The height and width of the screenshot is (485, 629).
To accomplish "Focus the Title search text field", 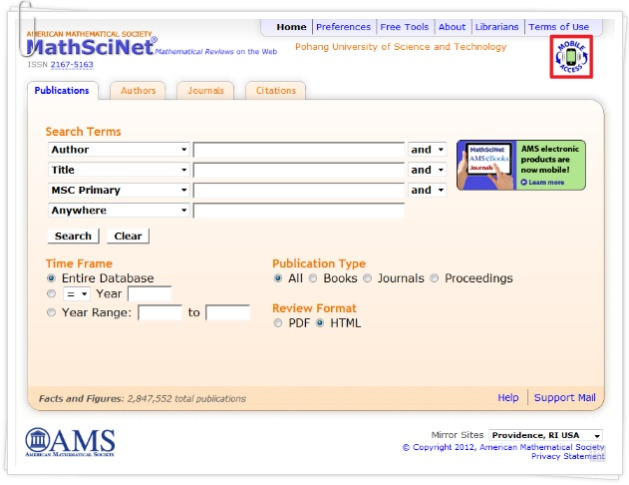I will [298, 170].
